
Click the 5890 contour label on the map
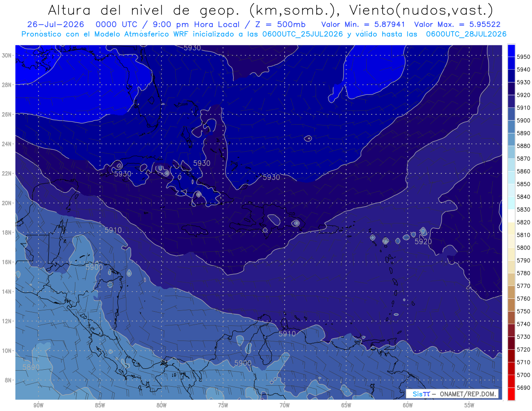point(31,367)
